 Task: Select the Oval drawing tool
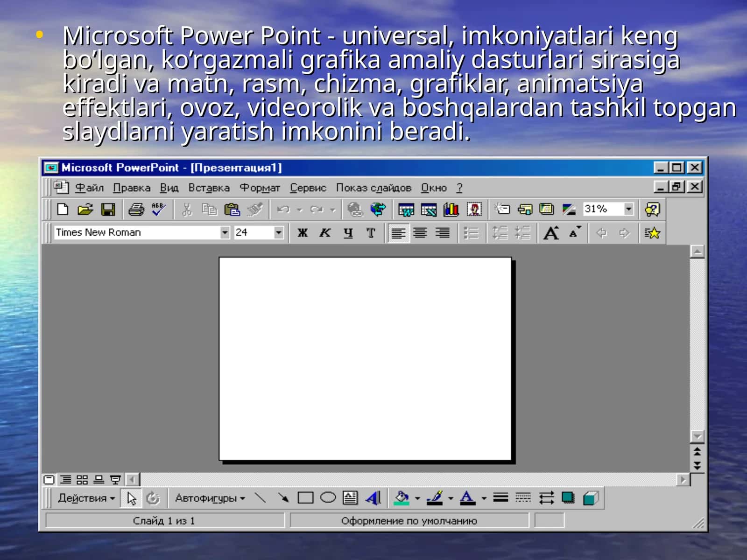(x=328, y=498)
